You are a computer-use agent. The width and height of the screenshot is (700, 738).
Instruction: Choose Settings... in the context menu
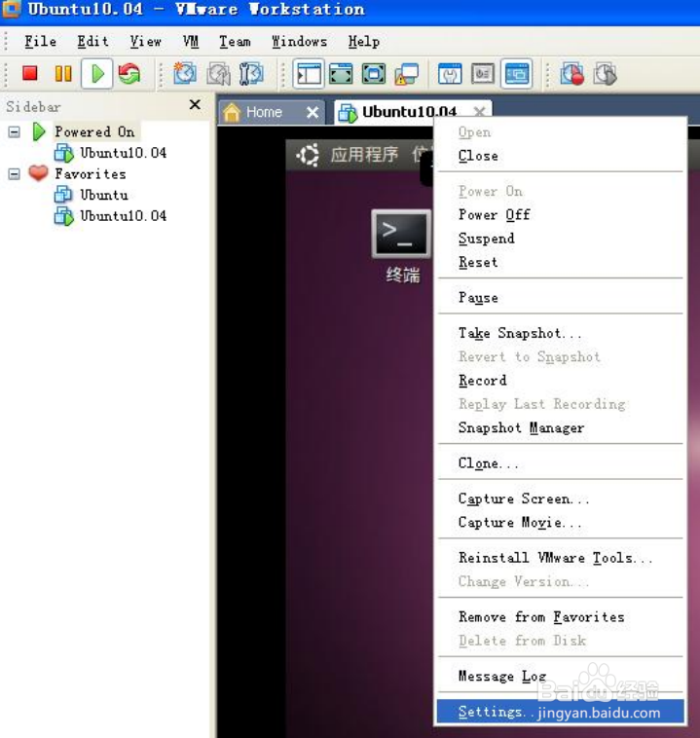560,711
